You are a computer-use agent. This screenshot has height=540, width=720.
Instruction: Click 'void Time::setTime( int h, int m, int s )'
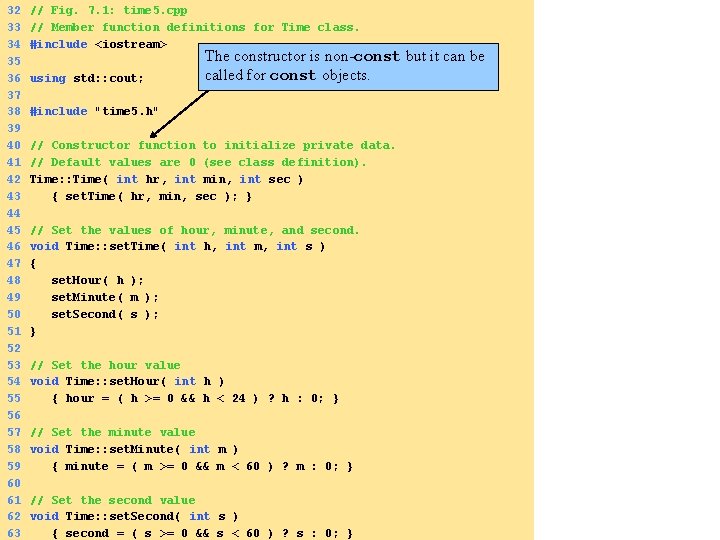coord(177,247)
